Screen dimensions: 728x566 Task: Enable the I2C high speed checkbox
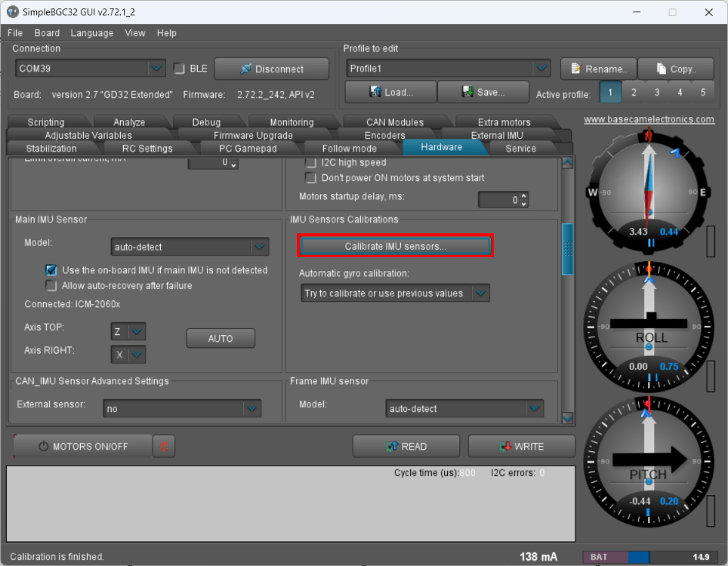[310, 162]
